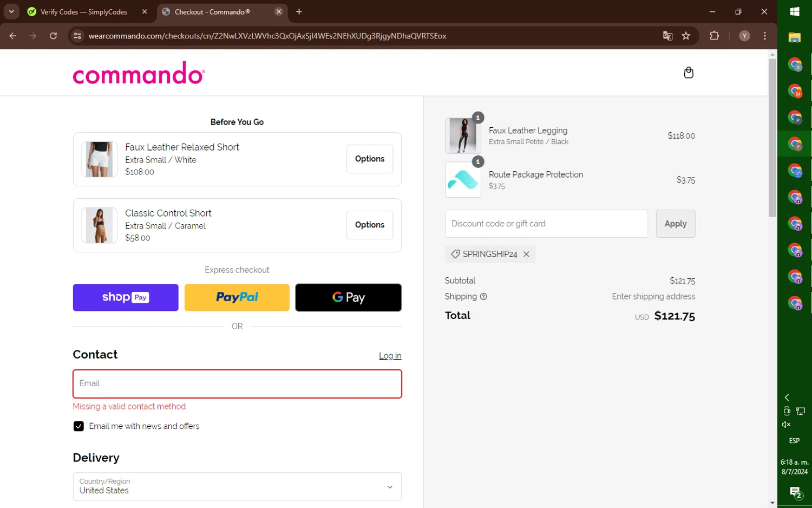The height and width of the screenshot is (508, 812).
Task: Open the Windows Start button
Action: tap(795, 11)
